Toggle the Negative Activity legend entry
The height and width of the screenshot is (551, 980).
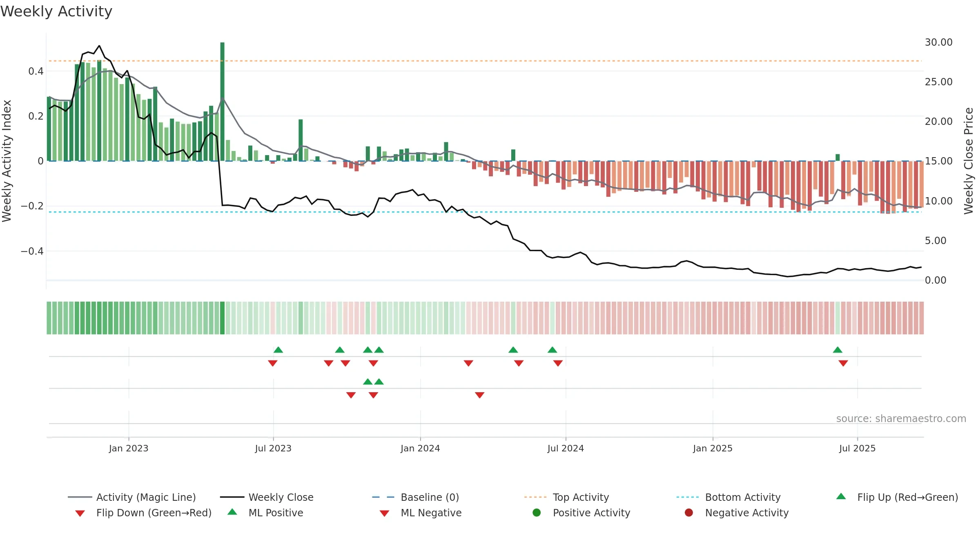[x=737, y=513]
